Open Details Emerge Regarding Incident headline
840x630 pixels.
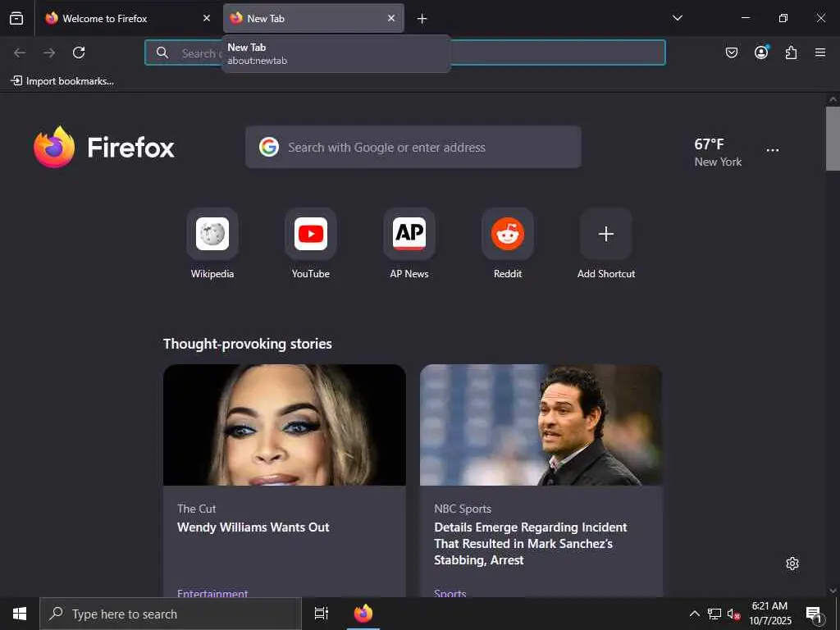[x=531, y=543]
